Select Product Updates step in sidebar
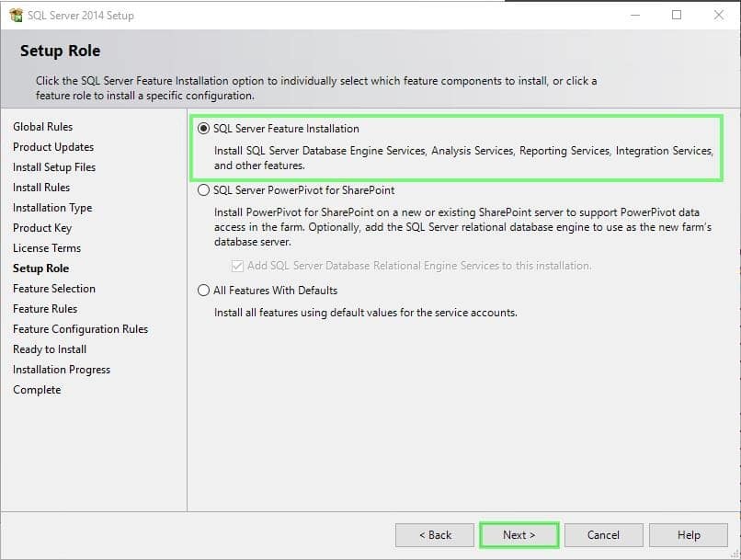The image size is (741, 560). pos(53,147)
